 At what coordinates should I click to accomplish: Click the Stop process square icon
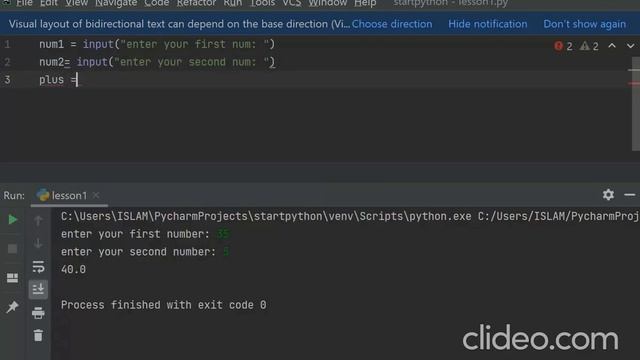[12, 249]
